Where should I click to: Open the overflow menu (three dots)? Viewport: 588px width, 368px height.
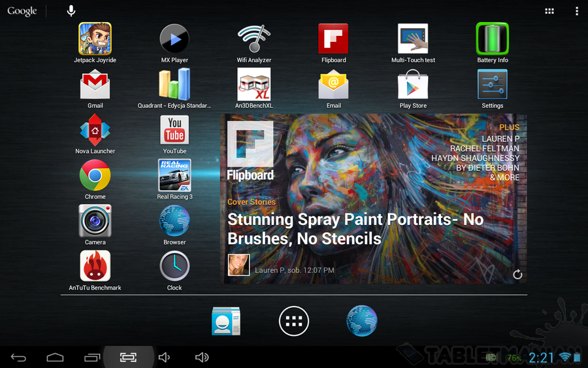pos(577,11)
